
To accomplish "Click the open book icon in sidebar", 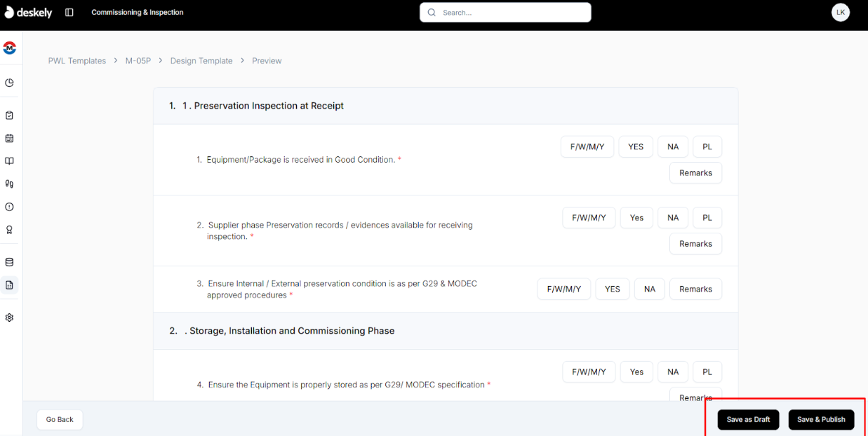I will click(9, 161).
